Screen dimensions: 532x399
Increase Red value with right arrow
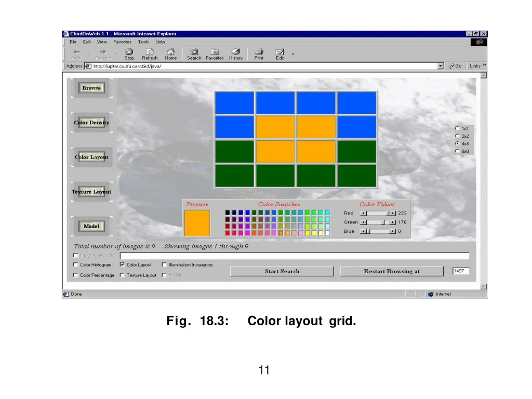[x=393, y=213]
